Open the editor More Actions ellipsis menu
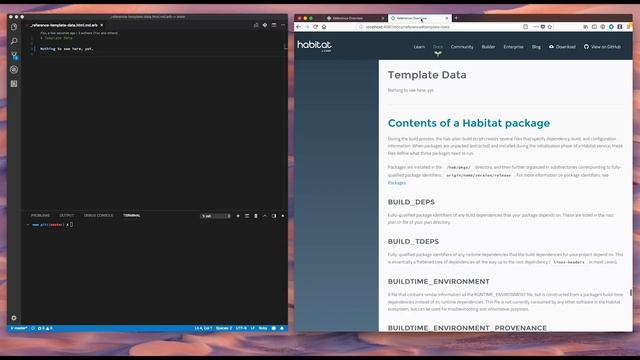Viewport: 640px width, 360px height. (x=283, y=25)
